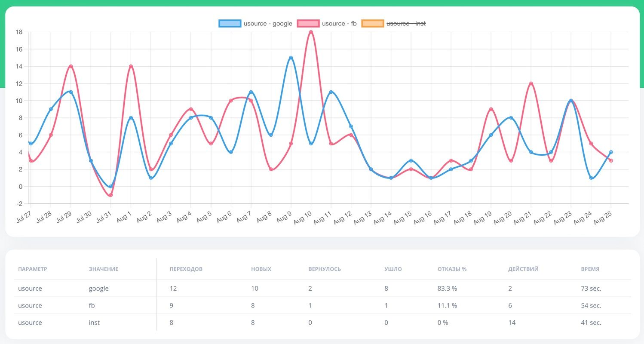Click the Aug 25 axis label
The height and width of the screenshot is (344, 644).
(603, 218)
